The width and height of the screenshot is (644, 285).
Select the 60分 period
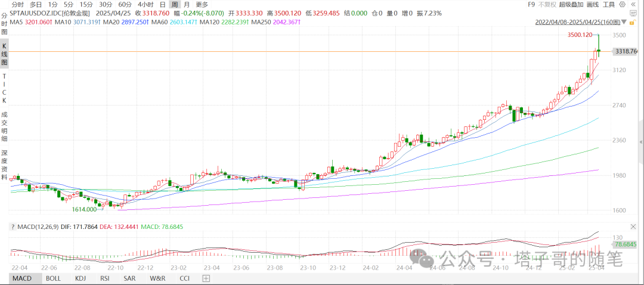(125, 5)
